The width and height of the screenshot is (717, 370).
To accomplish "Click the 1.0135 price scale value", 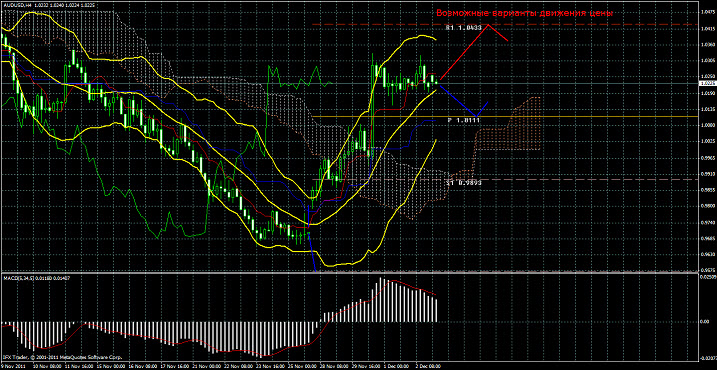I will (x=708, y=109).
